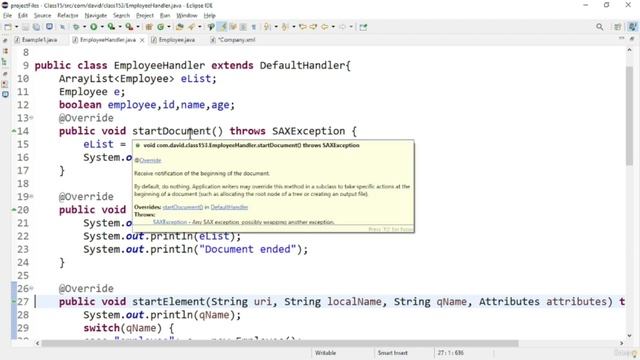Open the New wizard dropdown arrow
Image resolution: width=640 pixels, height=360 pixels.
coord(17,27)
